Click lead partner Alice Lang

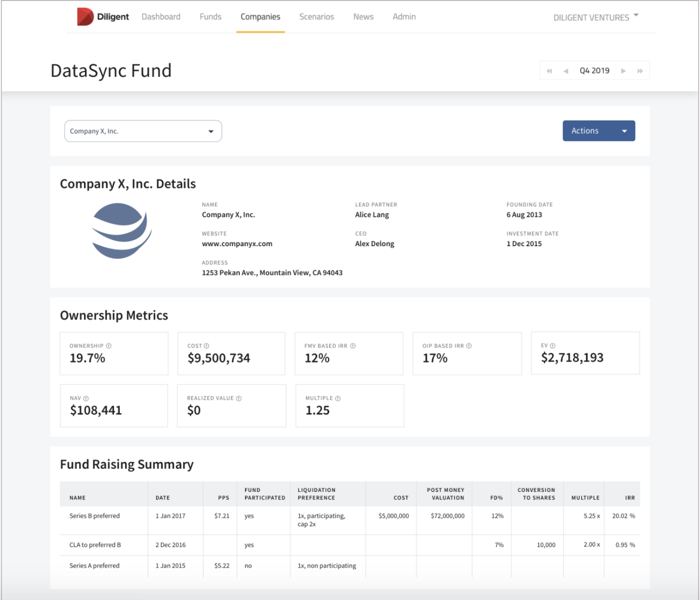point(372,214)
